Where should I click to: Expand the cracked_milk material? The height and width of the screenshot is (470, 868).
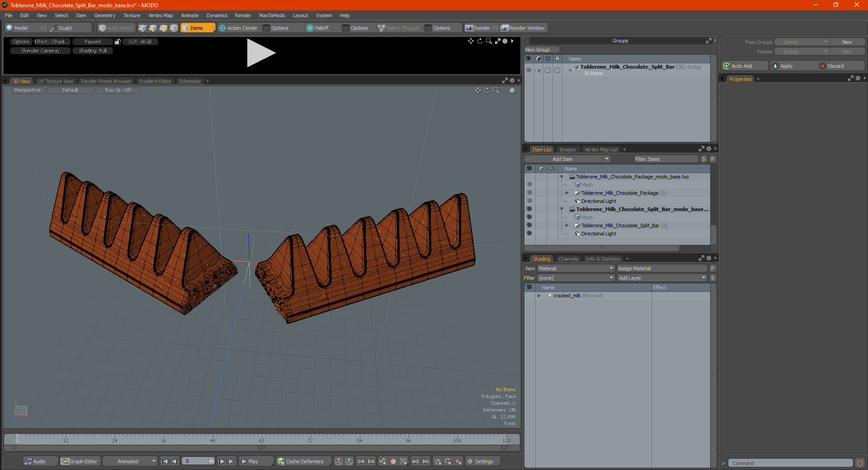pyautogui.click(x=539, y=296)
